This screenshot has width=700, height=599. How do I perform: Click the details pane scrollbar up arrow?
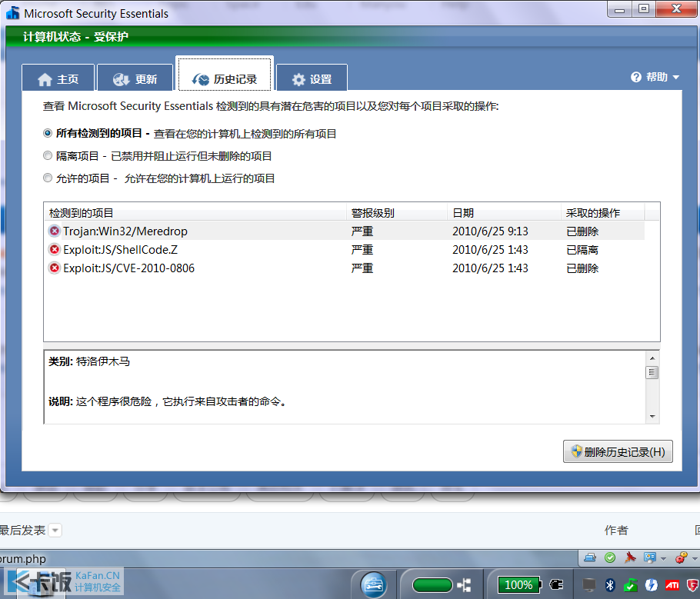652,358
